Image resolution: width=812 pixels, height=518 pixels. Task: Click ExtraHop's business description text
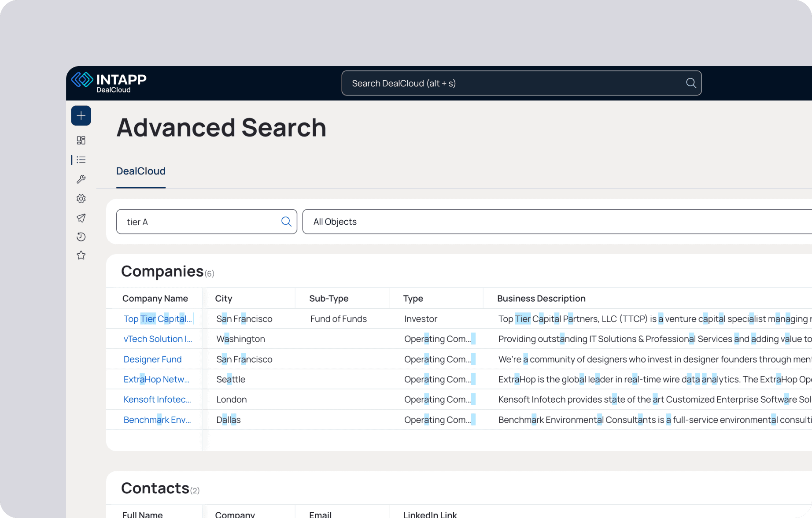(x=655, y=380)
